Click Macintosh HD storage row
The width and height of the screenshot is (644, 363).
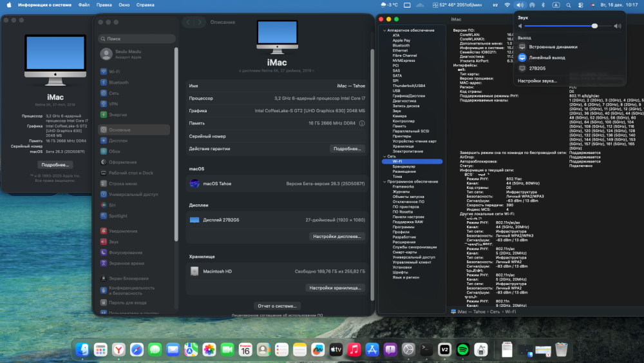coord(277,271)
